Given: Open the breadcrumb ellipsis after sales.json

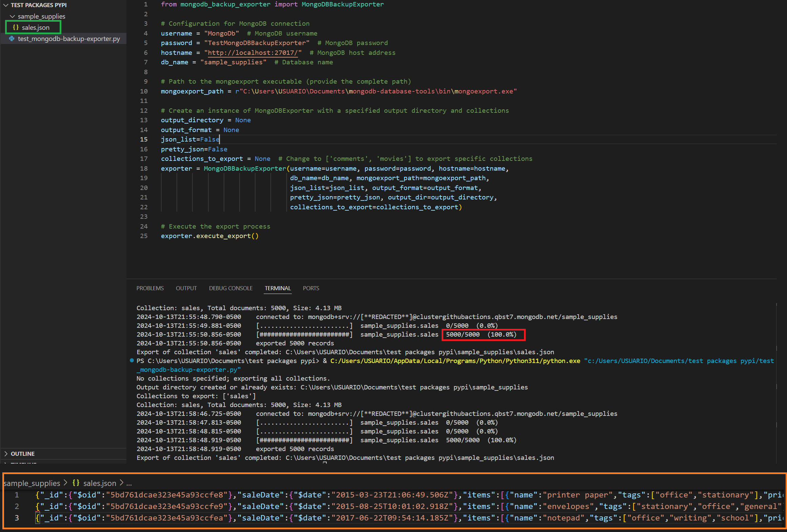Looking at the screenshot, I should (x=129, y=484).
